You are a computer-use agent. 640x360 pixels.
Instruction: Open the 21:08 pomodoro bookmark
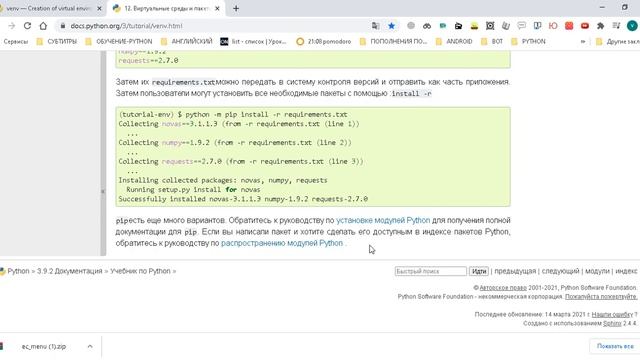click(324, 42)
